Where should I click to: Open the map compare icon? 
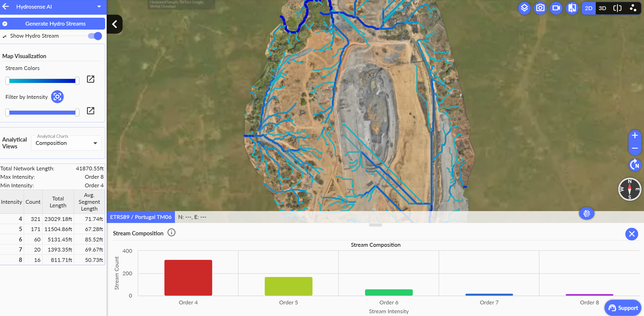click(x=572, y=8)
